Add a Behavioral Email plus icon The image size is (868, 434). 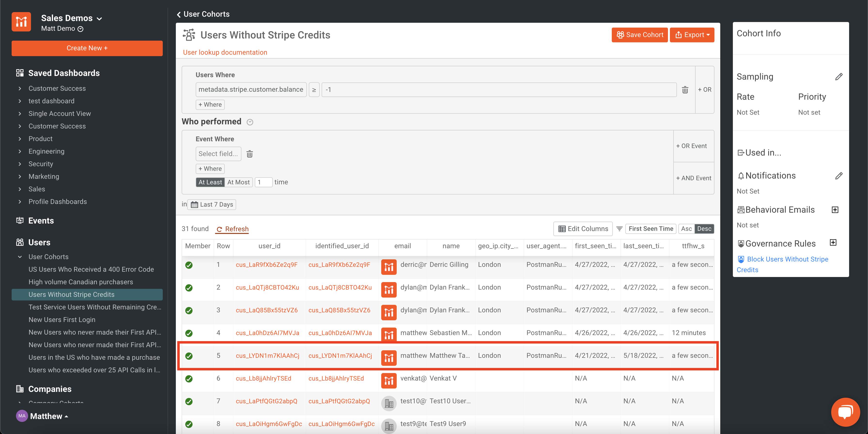pyautogui.click(x=835, y=210)
